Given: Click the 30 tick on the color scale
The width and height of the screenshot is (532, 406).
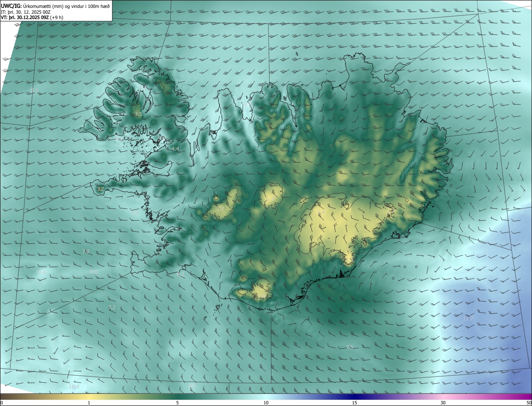Looking at the screenshot, I should click(x=443, y=403).
